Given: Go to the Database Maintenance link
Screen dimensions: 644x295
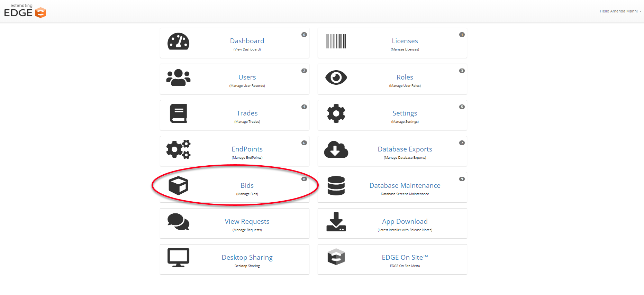Looking at the screenshot, I should pyautogui.click(x=405, y=185).
